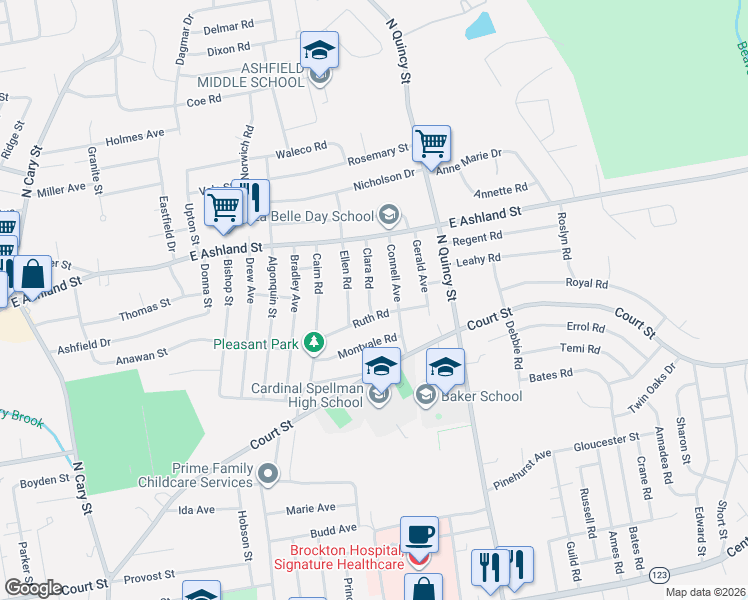Click the Twin Oaks Dr street label

(652, 388)
